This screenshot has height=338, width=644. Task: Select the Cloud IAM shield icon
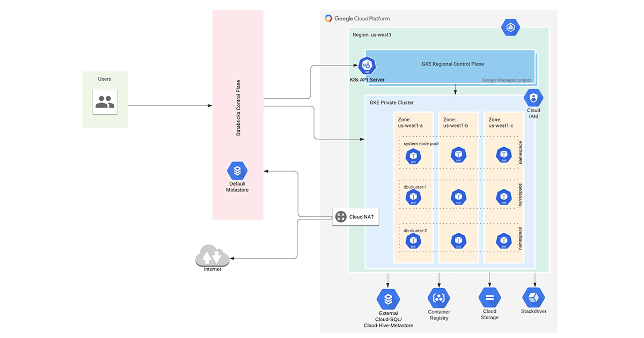tap(533, 98)
